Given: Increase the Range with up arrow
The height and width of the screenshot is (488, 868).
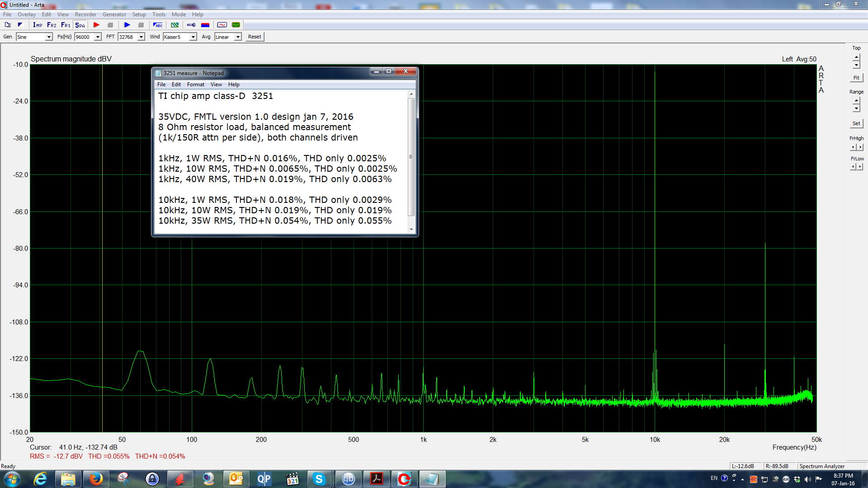Looking at the screenshot, I should pos(856,101).
